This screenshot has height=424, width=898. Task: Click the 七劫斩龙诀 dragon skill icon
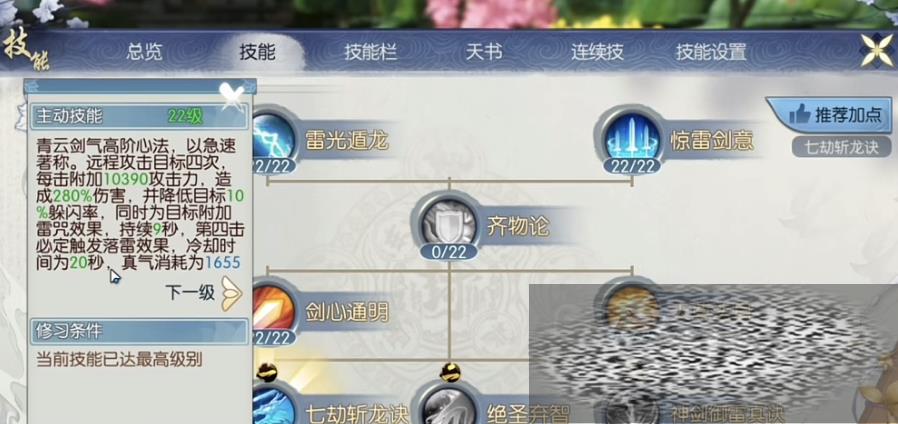pyautogui.click(x=273, y=406)
